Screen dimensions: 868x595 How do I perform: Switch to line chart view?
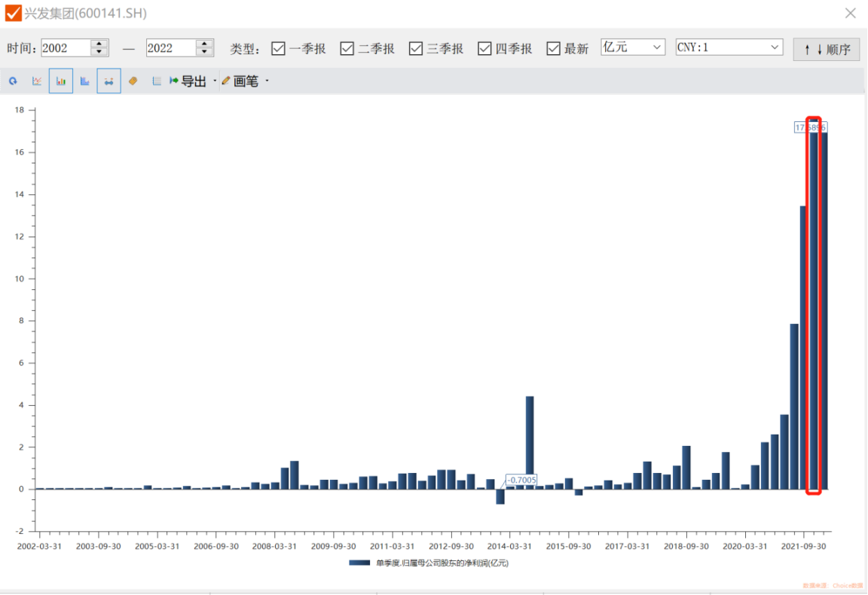(x=36, y=81)
